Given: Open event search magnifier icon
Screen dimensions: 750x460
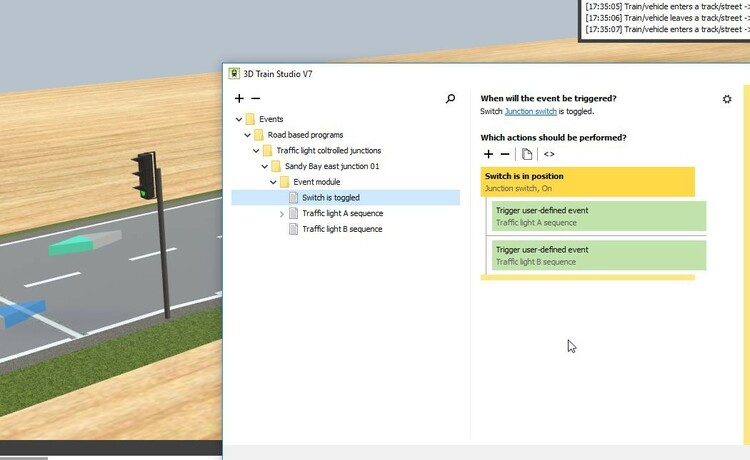Looking at the screenshot, I should click(x=450, y=99).
